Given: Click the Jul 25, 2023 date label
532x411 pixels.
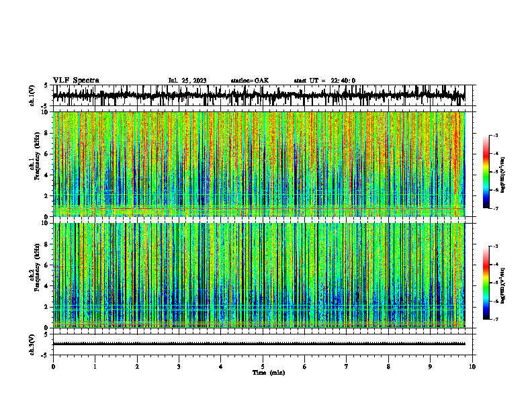Looking at the screenshot, I should (x=187, y=81).
